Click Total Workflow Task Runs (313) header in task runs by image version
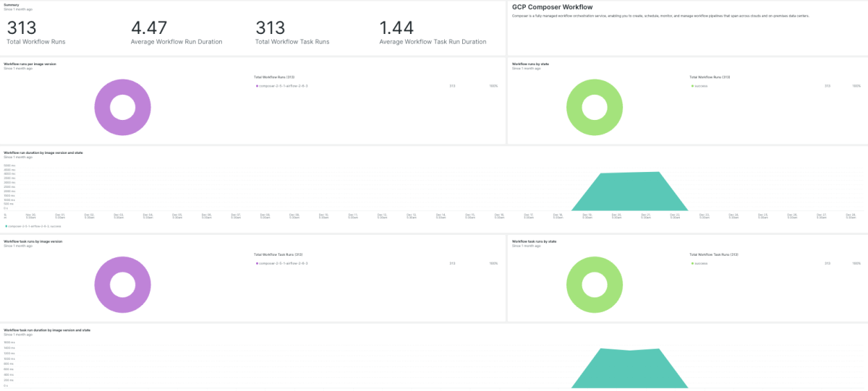Image resolution: width=868 pixels, height=391 pixels. [x=278, y=254]
